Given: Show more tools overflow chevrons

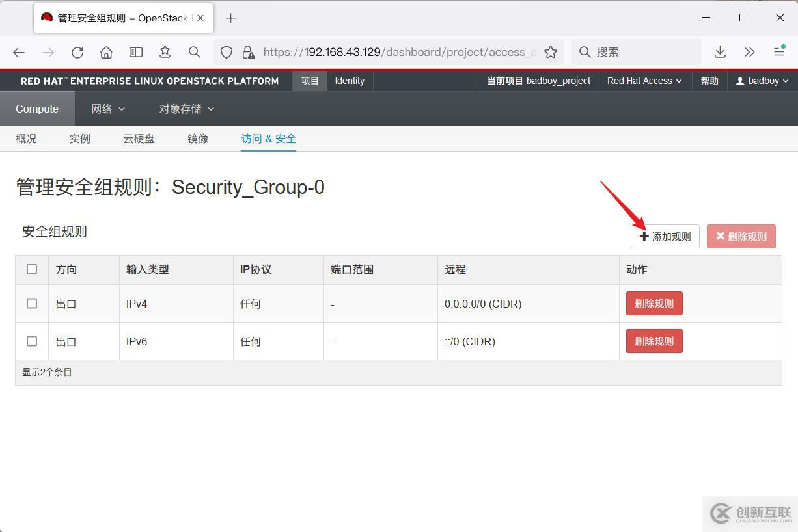Looking at the screenshot, I should 749,52.
